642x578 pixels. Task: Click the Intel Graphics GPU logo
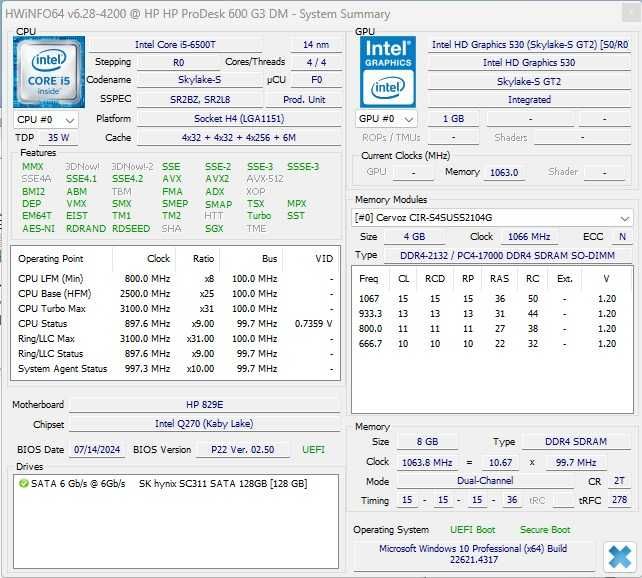[388, 72]
